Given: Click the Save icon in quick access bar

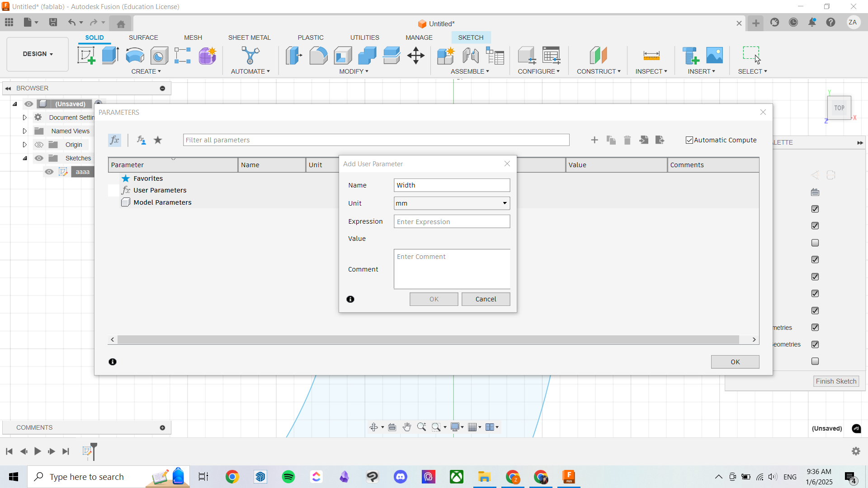Looking at the screenshot, I should [x=53, y=22].
